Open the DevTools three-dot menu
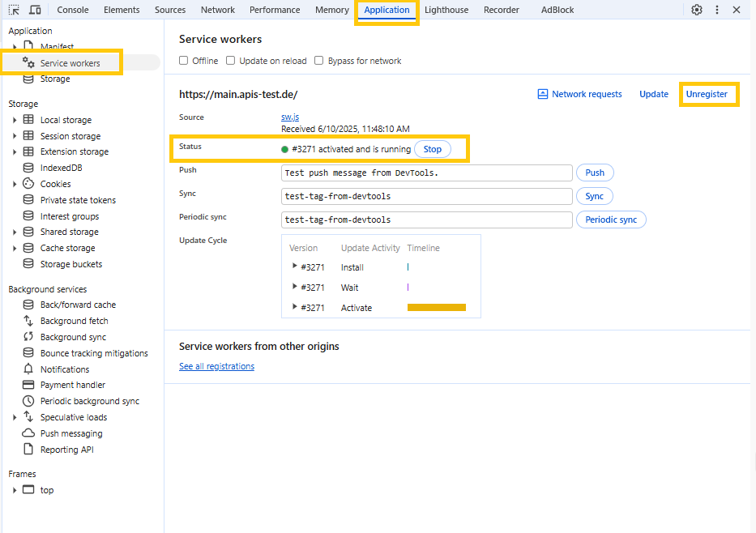Viewport: 756px width, 533px height. pyautogui.click(x=717, y=10)
